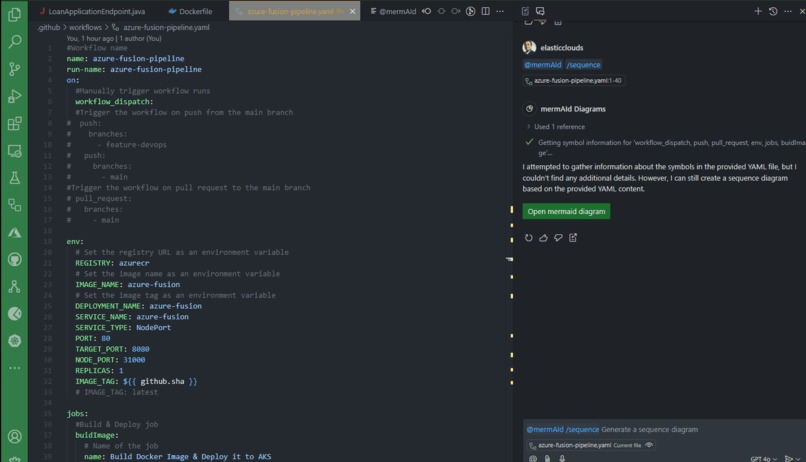Show chat history
The image size is (806, 462).
pos(773,11)
